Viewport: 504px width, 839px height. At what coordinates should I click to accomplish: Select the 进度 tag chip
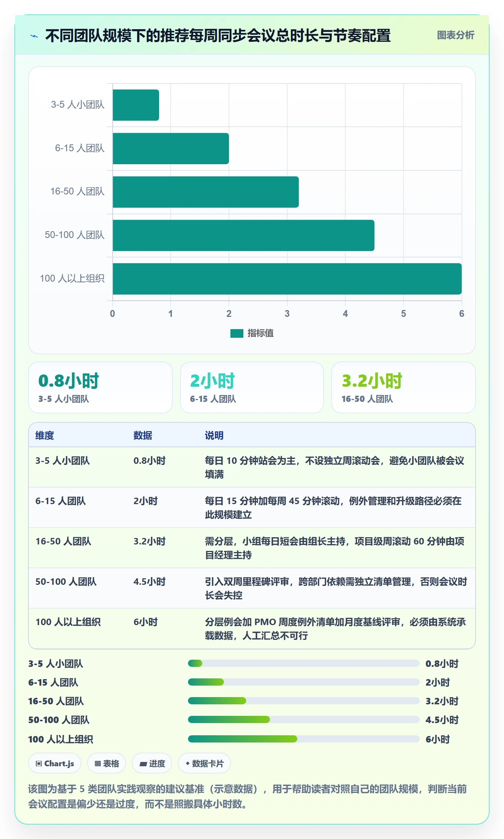click(x=152, y=763)
